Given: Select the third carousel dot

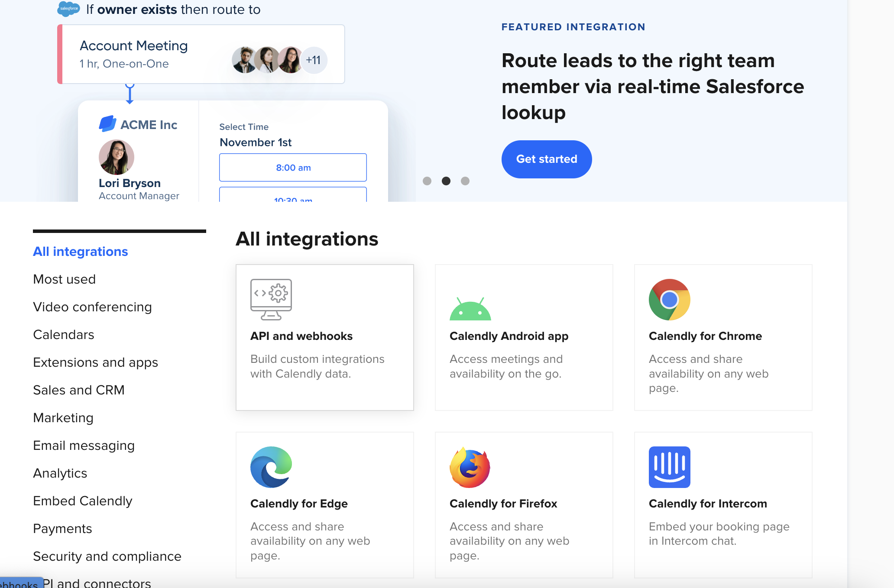Looking at the screenshot, I should point(465,181).
